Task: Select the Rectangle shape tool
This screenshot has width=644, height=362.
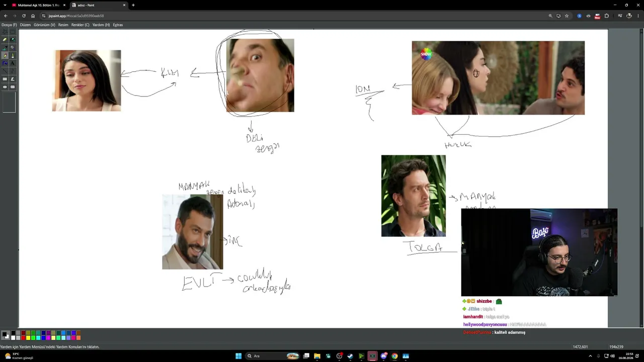Action: tap(5, 79)
